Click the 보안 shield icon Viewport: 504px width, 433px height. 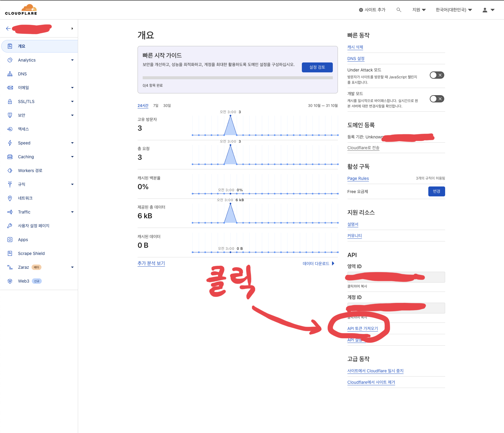10,115
